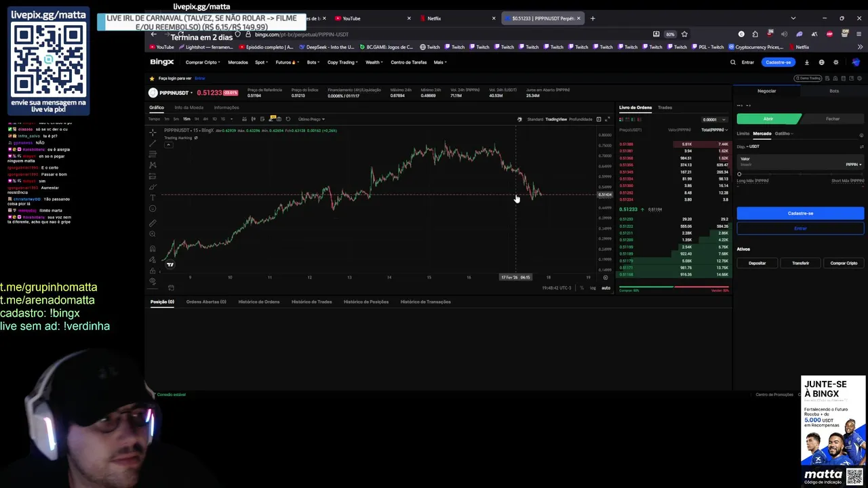
Task: Select the Fechar position toggle
Action: pos(833,119)
